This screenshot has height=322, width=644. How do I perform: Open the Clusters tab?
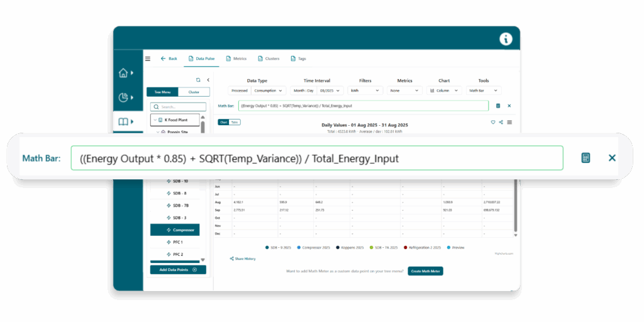[x=269, y=58]
